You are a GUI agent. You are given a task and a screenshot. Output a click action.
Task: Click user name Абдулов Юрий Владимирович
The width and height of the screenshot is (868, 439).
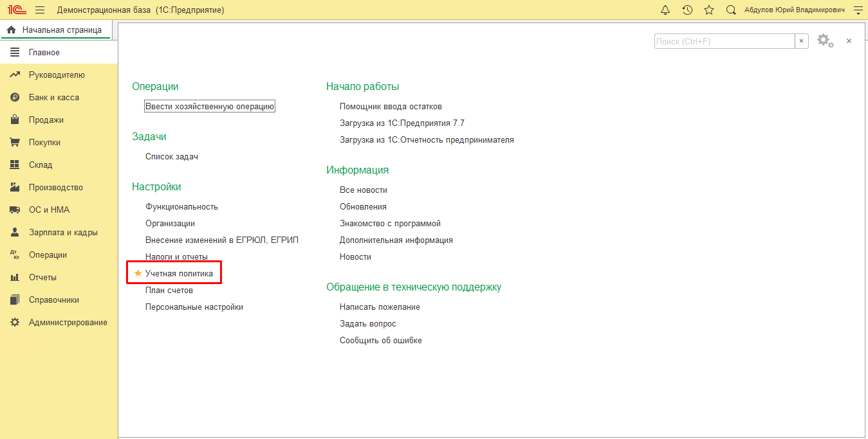point(795,10)
